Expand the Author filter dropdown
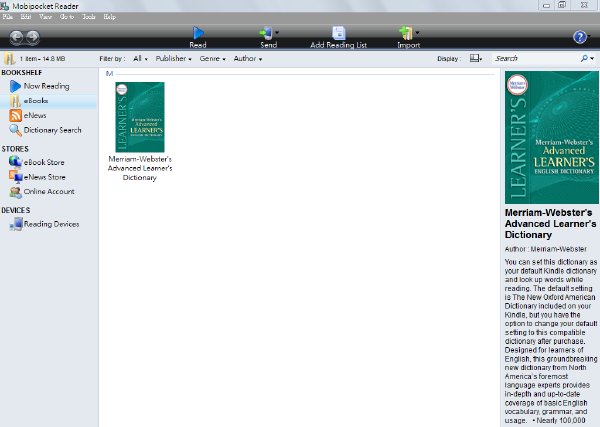Screen dimensions: 600x427 [x=248, y=59]
